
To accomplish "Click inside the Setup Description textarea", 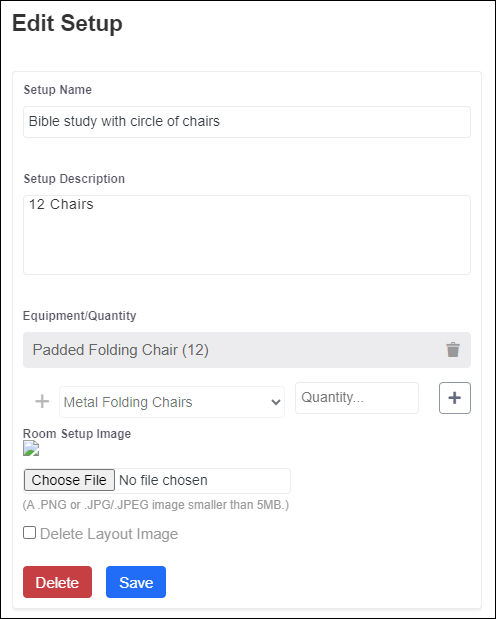I will pyautogui.click(x=247, y=235).
